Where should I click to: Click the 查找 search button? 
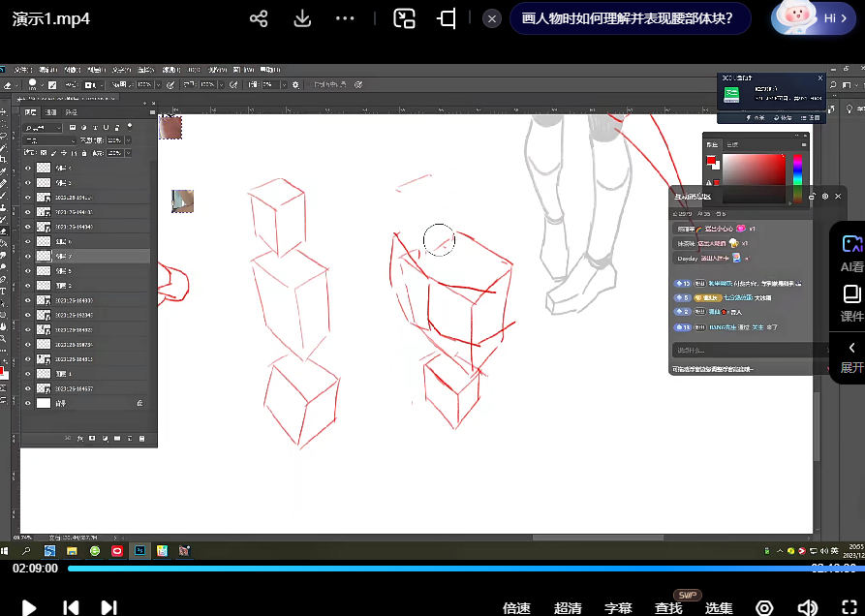668,608
